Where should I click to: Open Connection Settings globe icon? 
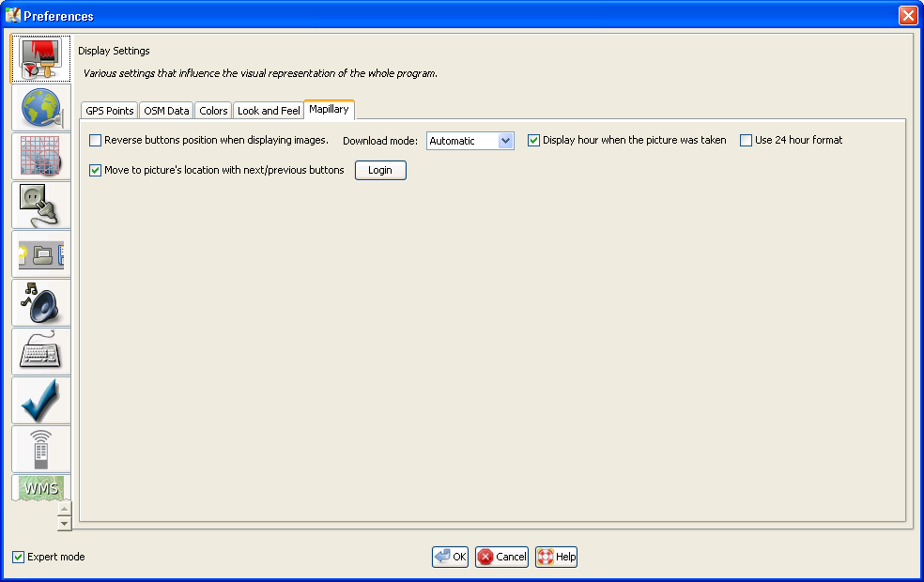tap(40, 108)
